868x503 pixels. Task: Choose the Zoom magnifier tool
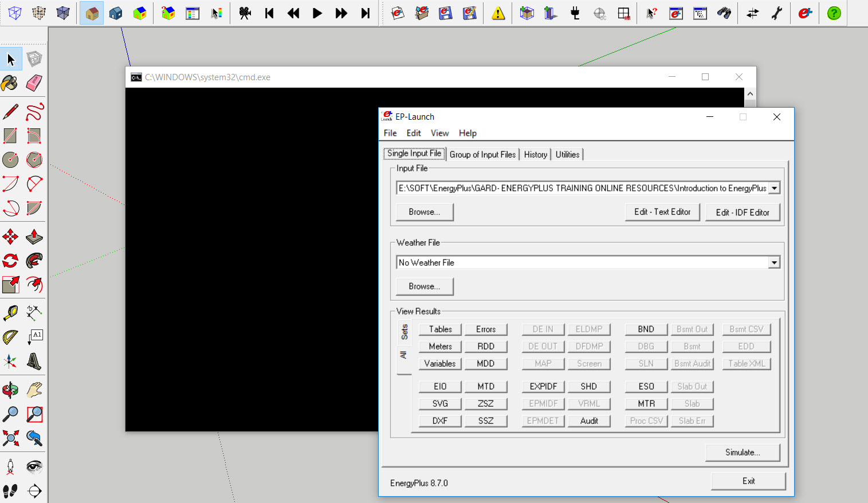[x=10, y=414]
